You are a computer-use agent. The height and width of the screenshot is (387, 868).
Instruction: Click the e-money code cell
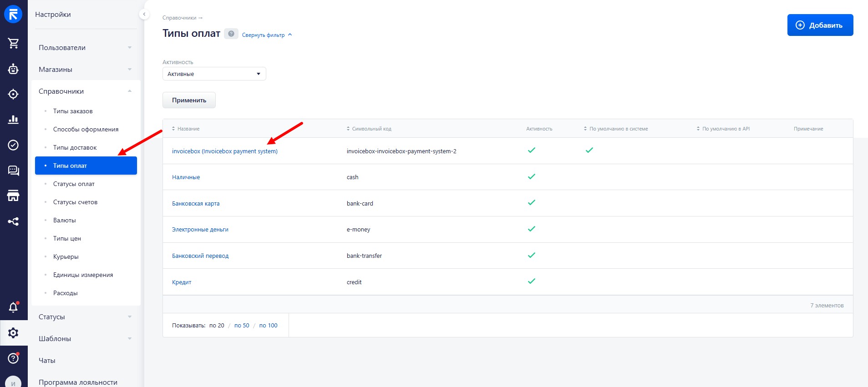pyautogui.click(x=358, y=230)
